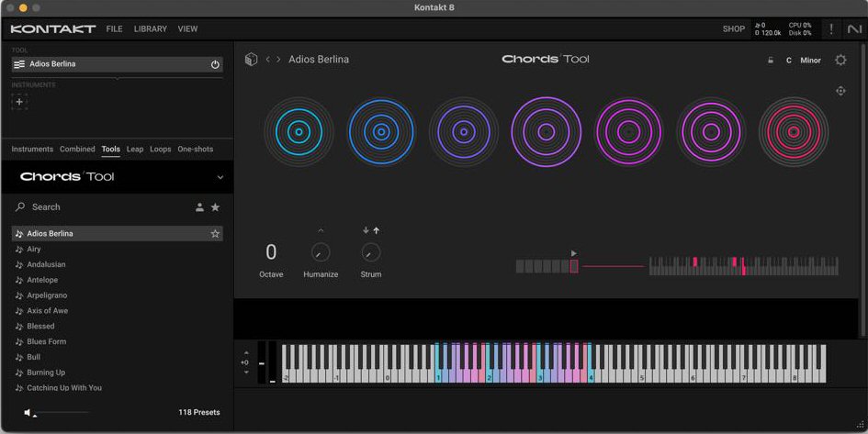868x434 pixels.
Task: Show user presets filter icon
Action: [x=199, y=207]
